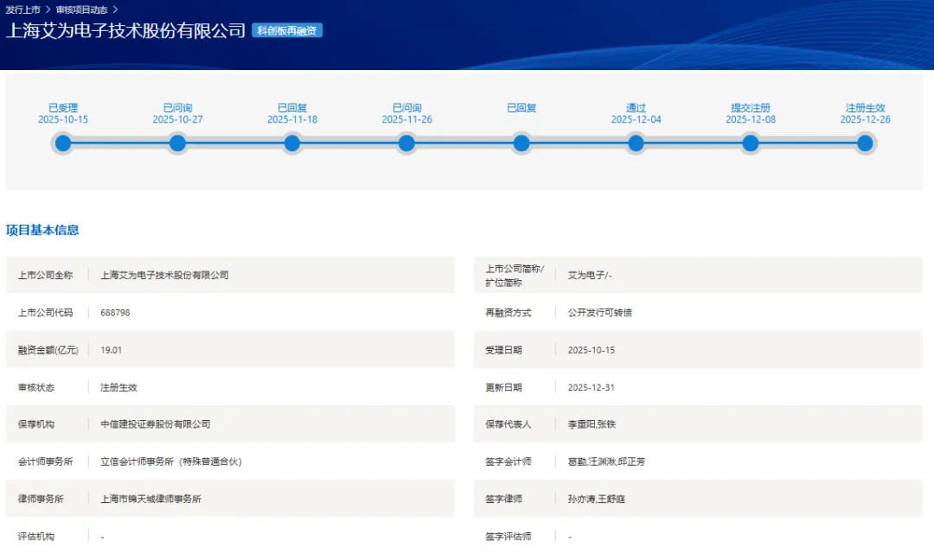Screen dimensions: 934x560
Task: Select the 已回复 2025-11-18 timeline dot
Action: (x=292, y=143)
